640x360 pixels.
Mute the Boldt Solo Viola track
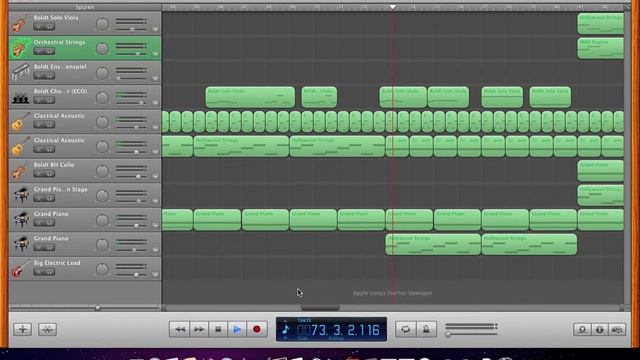39,27
